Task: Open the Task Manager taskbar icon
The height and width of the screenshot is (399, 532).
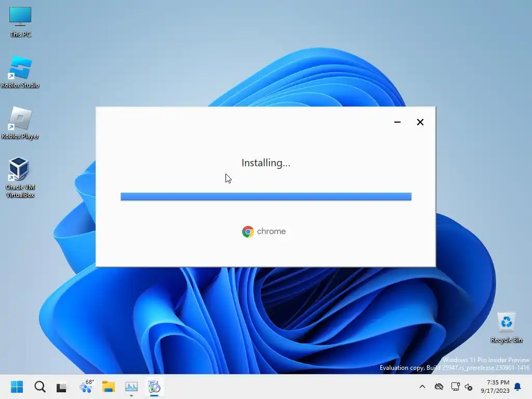Action: tap(131, 387)
